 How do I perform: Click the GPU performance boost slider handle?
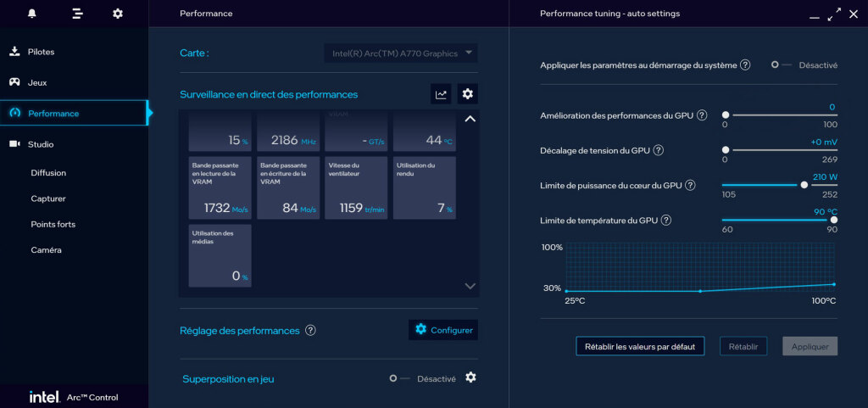(726, 115)
